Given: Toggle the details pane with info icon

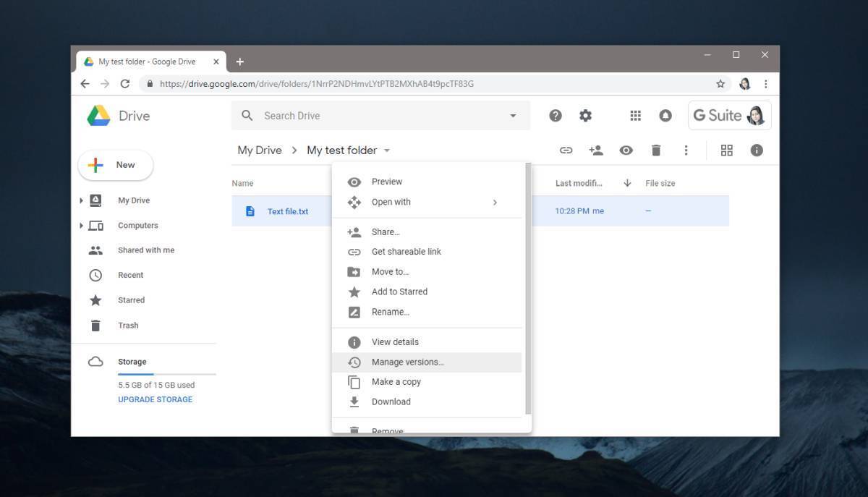Looking at the screenshot, I should click(757, 150).
